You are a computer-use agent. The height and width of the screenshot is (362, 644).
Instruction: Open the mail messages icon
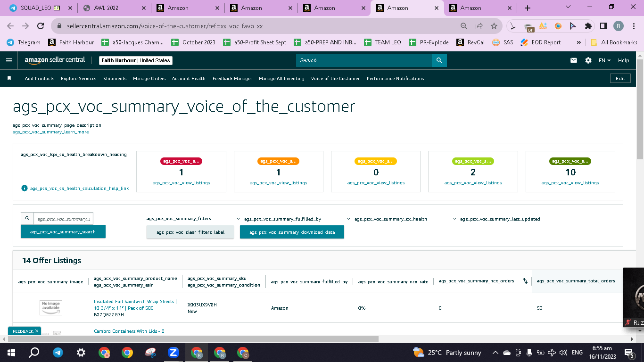point(574,60)
